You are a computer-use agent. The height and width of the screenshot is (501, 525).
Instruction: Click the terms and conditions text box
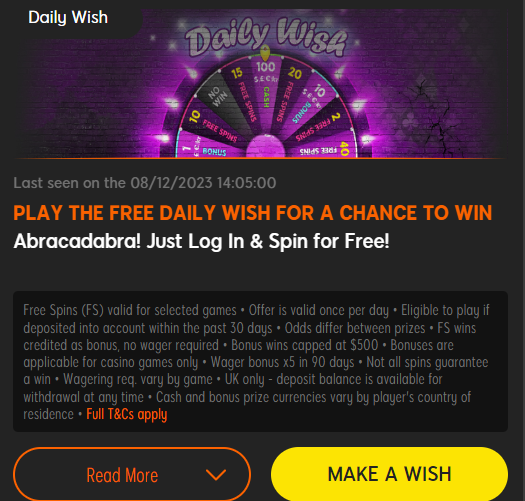pyautogui.click(x=260, y=361)
